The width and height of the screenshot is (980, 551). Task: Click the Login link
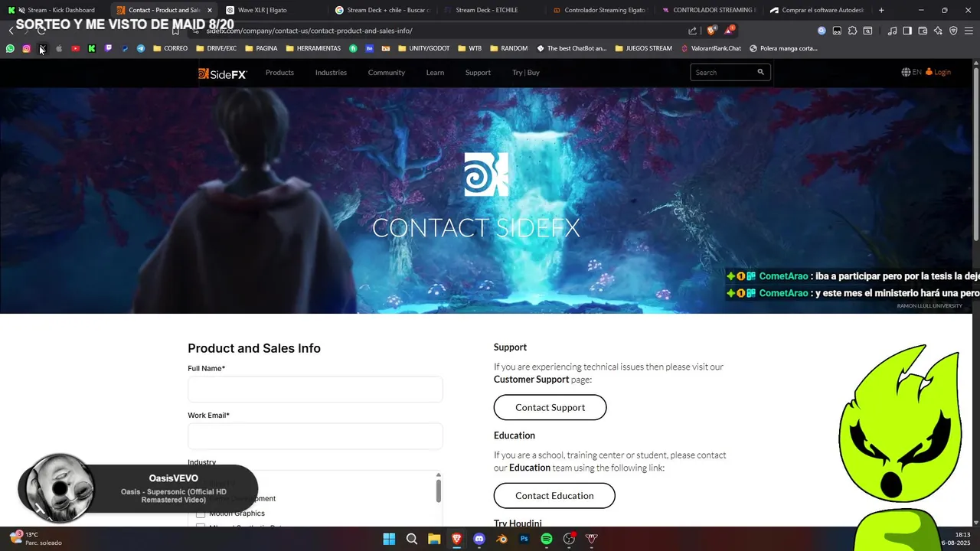pos(938,72)
